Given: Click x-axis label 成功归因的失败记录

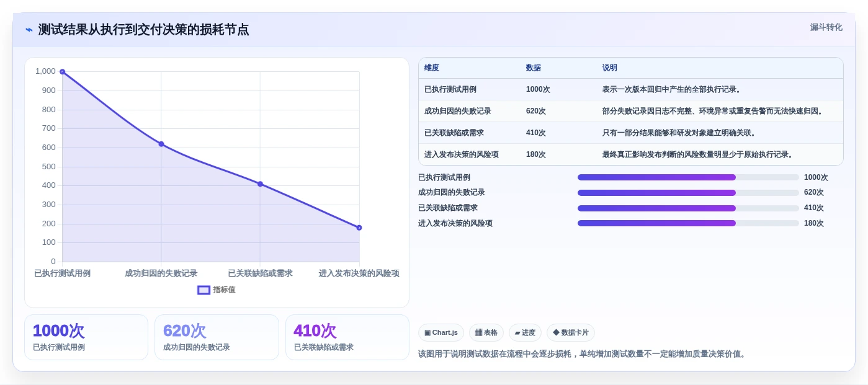Looking at the screenshot, I should click(161, 273).
